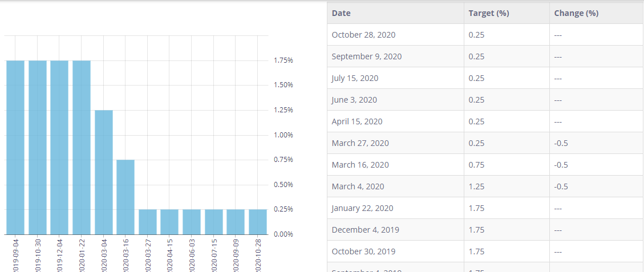Click the June 3, 2020 date cell
This screenshot has width=644, height=272.
point(355,100)
